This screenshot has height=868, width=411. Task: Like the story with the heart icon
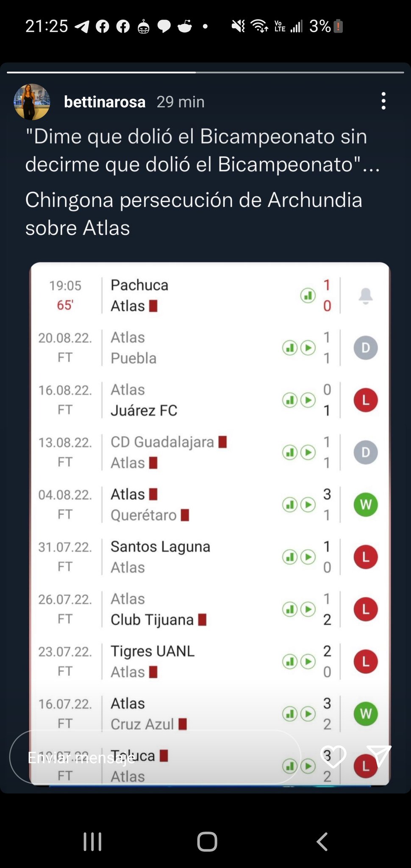(x=333, y=756)
